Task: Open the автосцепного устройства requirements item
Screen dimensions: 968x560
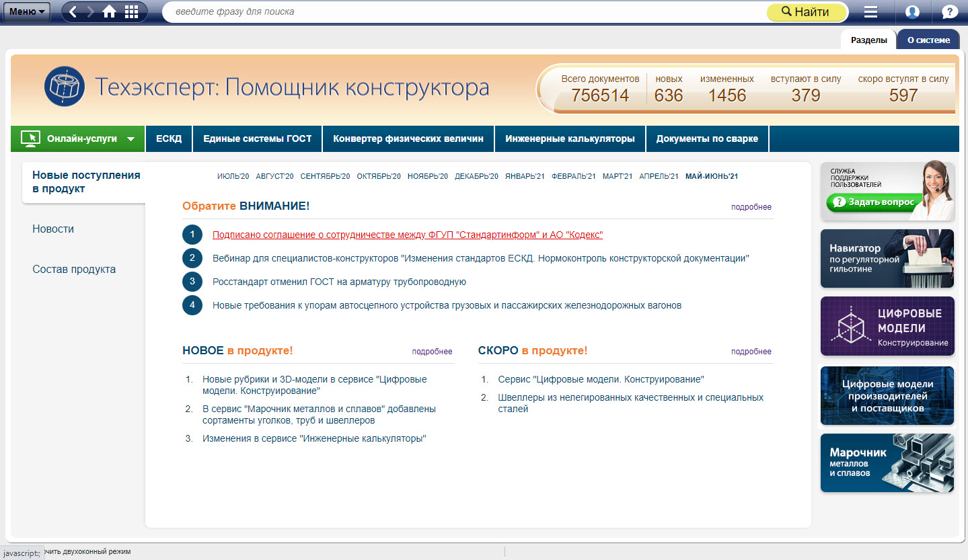Action: coord(447,305)
